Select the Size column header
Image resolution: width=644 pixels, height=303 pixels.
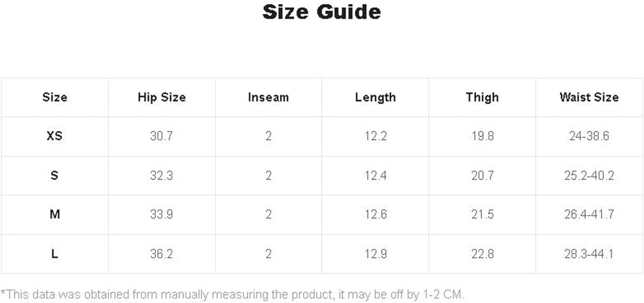pyautogui.click(x=55, y=97)
